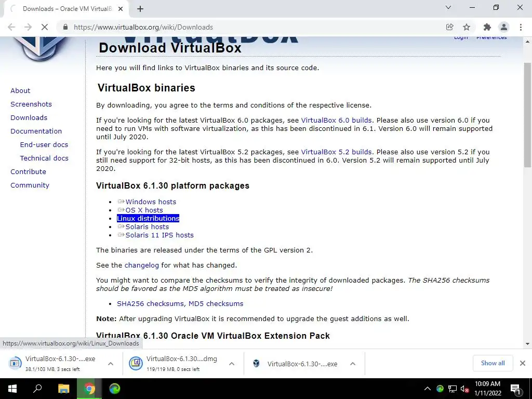Select Downloads – Oracle VM VirtualBox tab
Viewport: 532px width, 399px height.
tap(66, 9)
